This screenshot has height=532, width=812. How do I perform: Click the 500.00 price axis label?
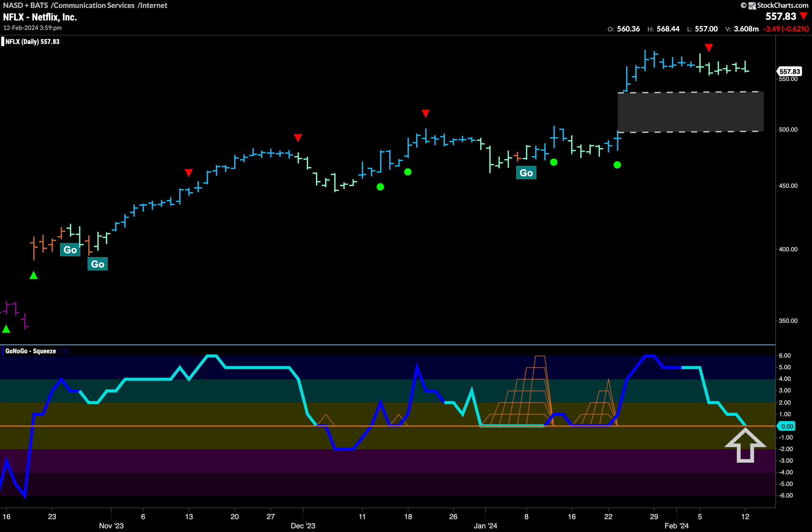[x=788, y=130]
